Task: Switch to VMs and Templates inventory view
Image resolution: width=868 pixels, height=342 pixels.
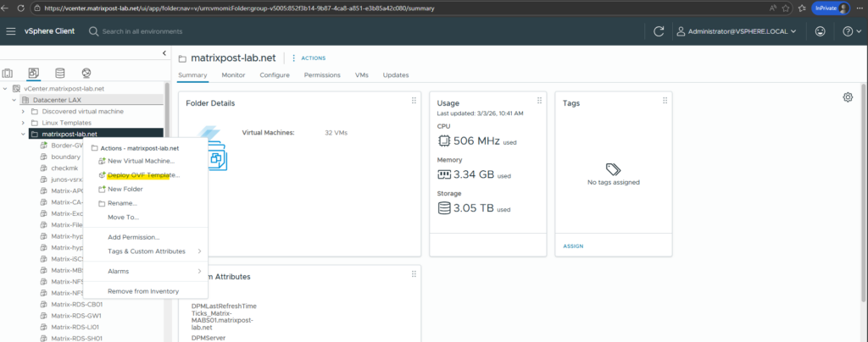Action: click(34, 74)
